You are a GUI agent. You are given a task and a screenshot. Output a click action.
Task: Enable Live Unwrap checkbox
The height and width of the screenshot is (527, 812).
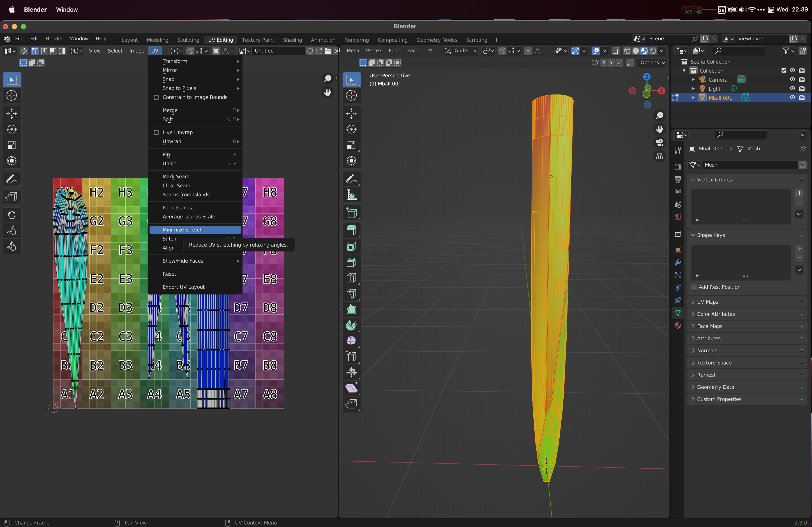click(156, 133)
